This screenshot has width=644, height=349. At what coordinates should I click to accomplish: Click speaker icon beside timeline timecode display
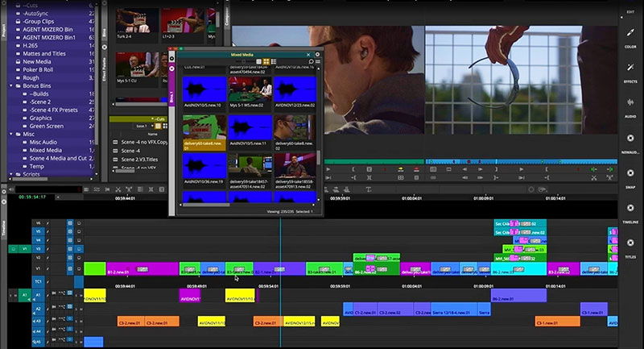pos(11,189)
